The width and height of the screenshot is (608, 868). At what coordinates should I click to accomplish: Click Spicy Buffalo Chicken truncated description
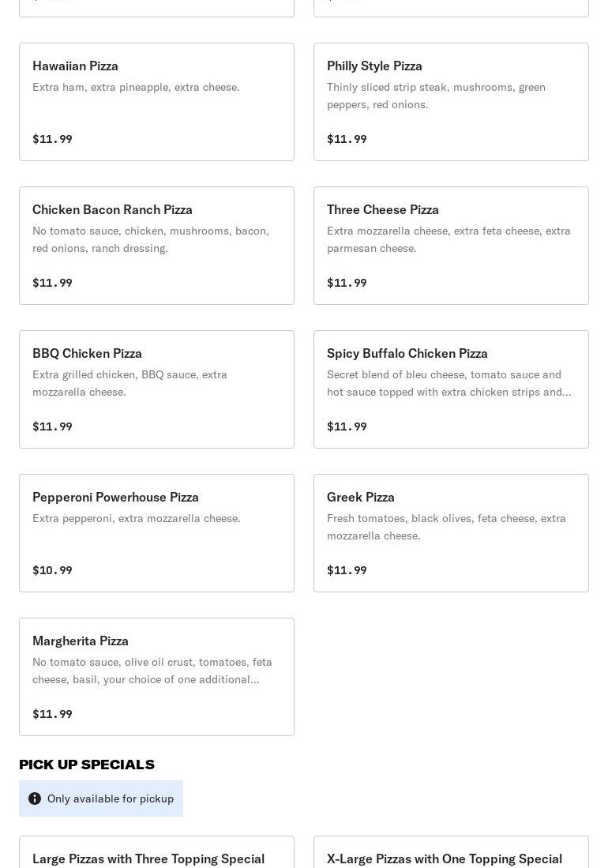448,383
